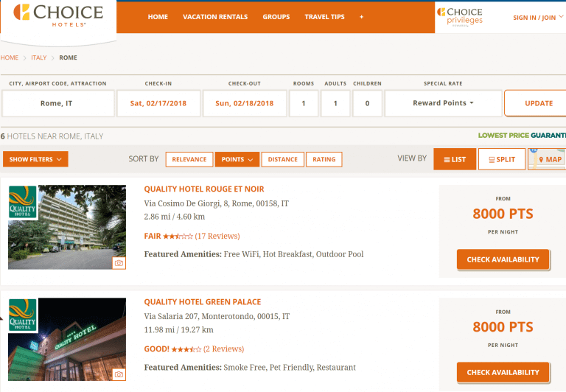
Task: View the 17 Reviews for Rouge et Noir
Action: pyautogui.click(x=217, y=236)
